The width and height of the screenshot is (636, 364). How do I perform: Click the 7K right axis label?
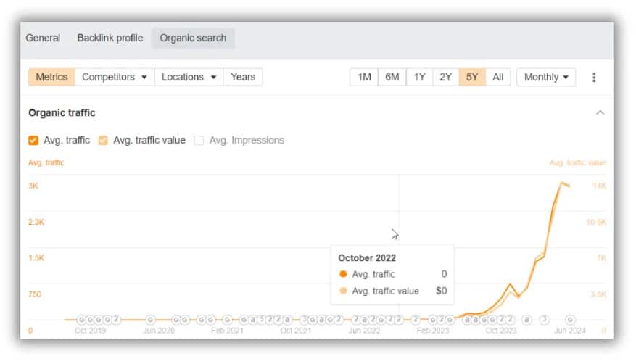[x=601, y=258]
